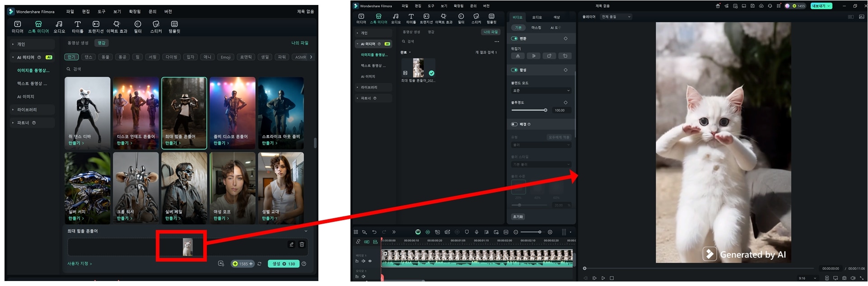Toggle the 합성 switch

514,70
